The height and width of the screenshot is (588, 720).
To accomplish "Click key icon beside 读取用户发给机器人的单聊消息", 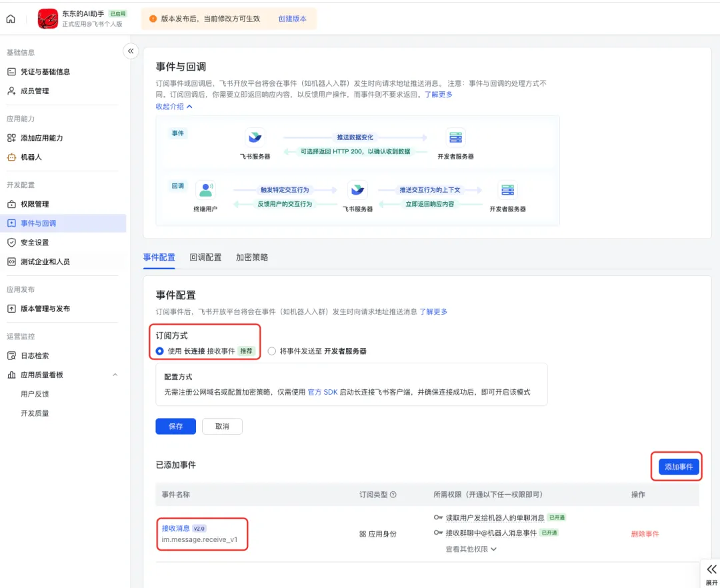I will (x=438, y=517).
